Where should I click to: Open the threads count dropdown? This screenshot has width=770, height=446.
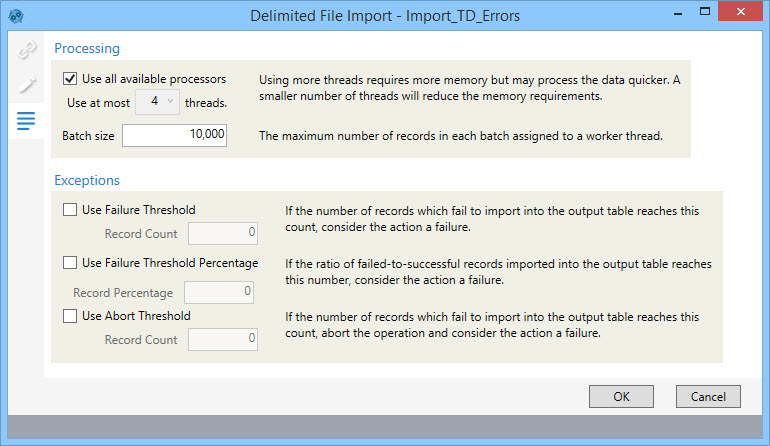coord(157,102)
